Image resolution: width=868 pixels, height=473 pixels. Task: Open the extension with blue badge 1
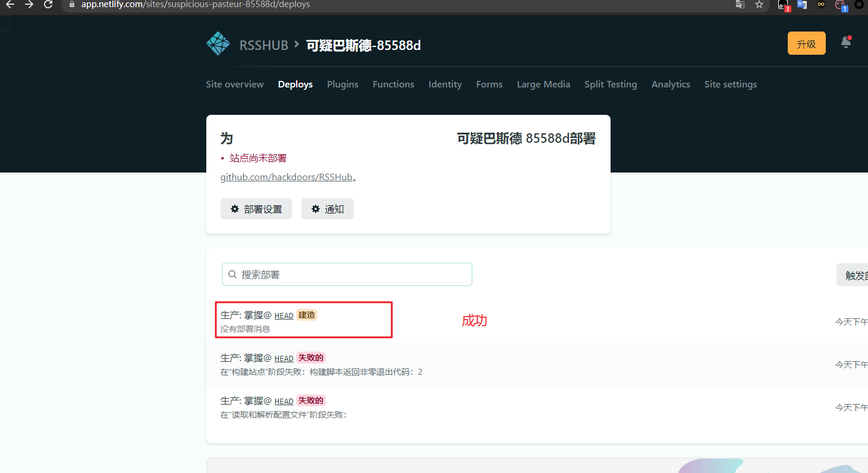click(x=841, y=5)
